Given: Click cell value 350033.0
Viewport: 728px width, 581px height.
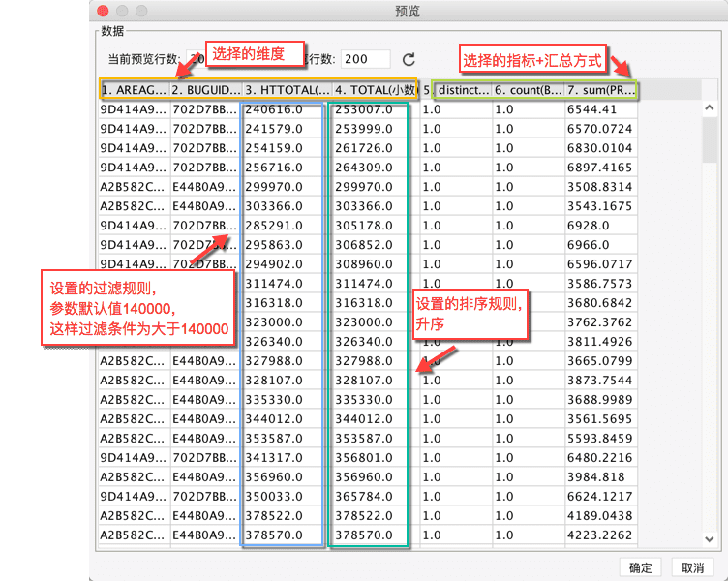Looking at the screenshot, I should tap(274, 497).
